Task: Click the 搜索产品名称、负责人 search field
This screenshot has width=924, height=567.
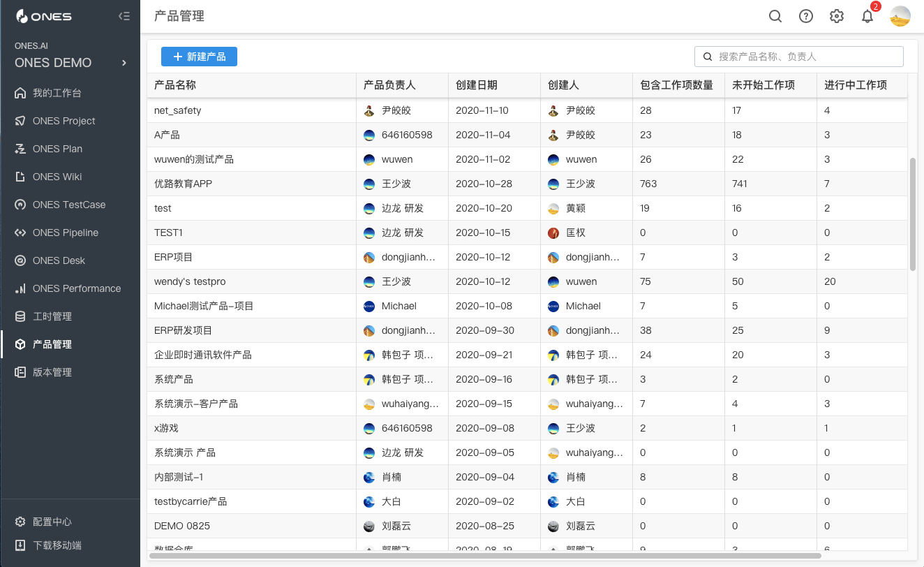Action: coord(799,57)
